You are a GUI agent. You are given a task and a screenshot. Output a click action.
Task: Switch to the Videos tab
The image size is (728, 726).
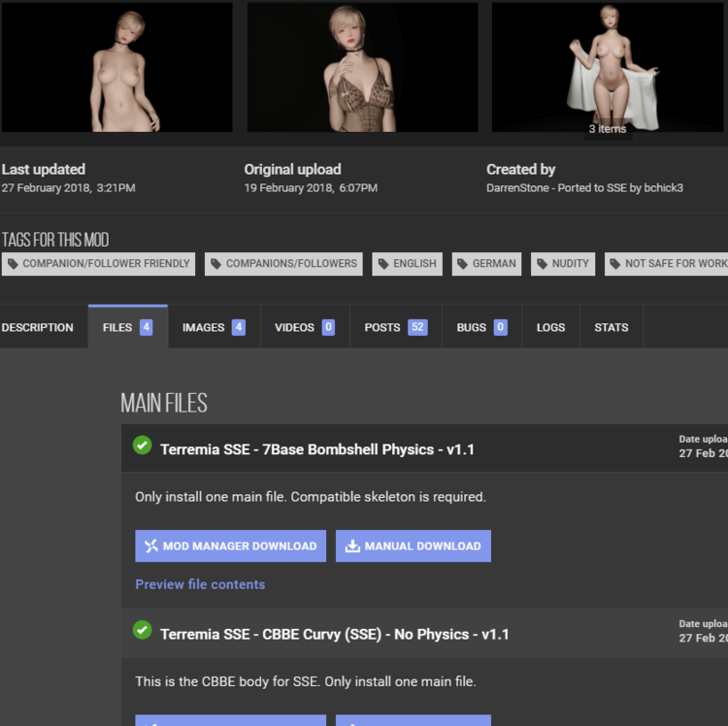tap(305, 327)
